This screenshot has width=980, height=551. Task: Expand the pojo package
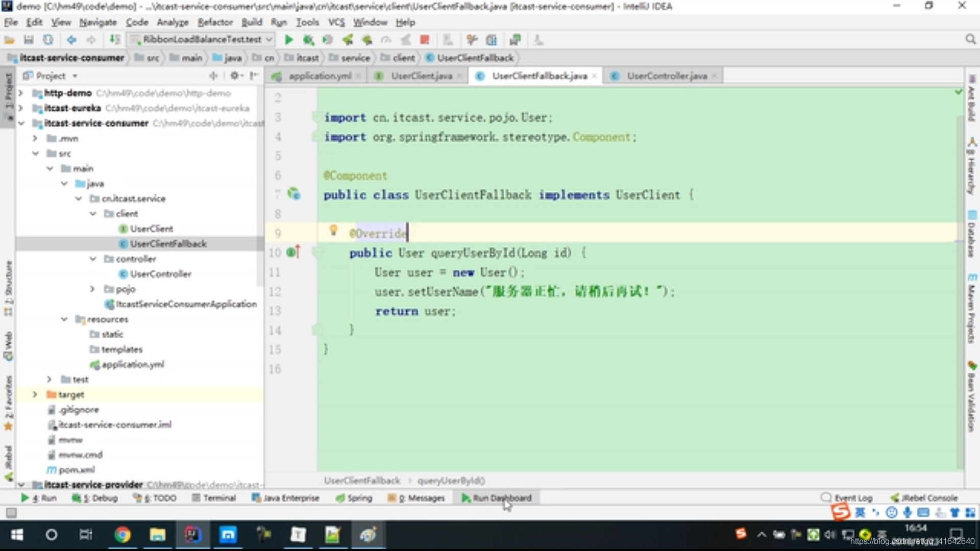tap(92, 289)
